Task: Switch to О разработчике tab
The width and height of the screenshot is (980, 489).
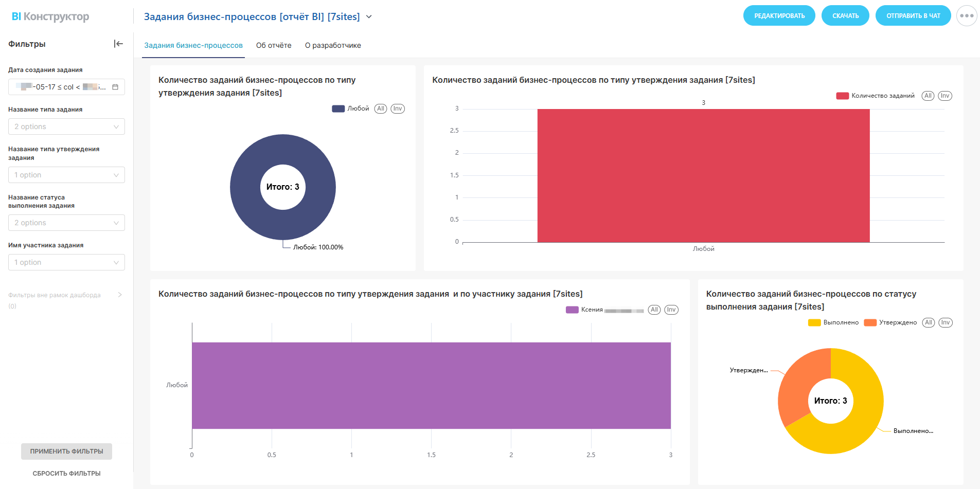Action: [x=333, y=45]
